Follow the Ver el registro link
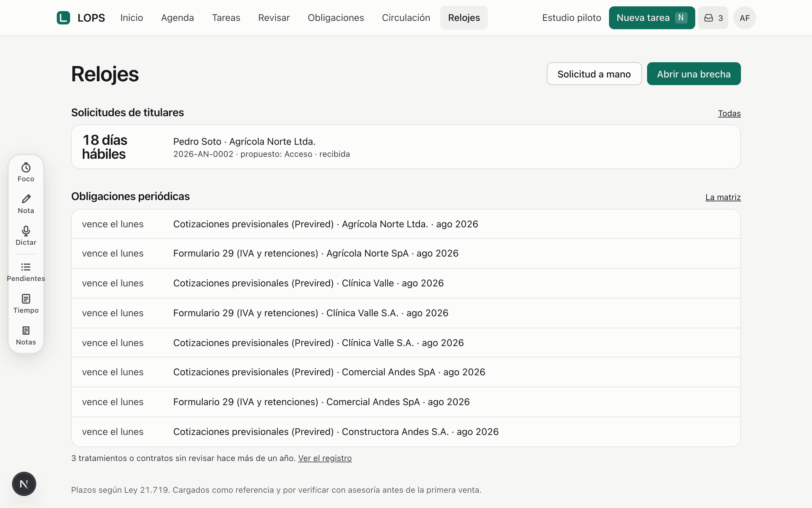This screenshot has width=812, height=508. tap(325, 458)
